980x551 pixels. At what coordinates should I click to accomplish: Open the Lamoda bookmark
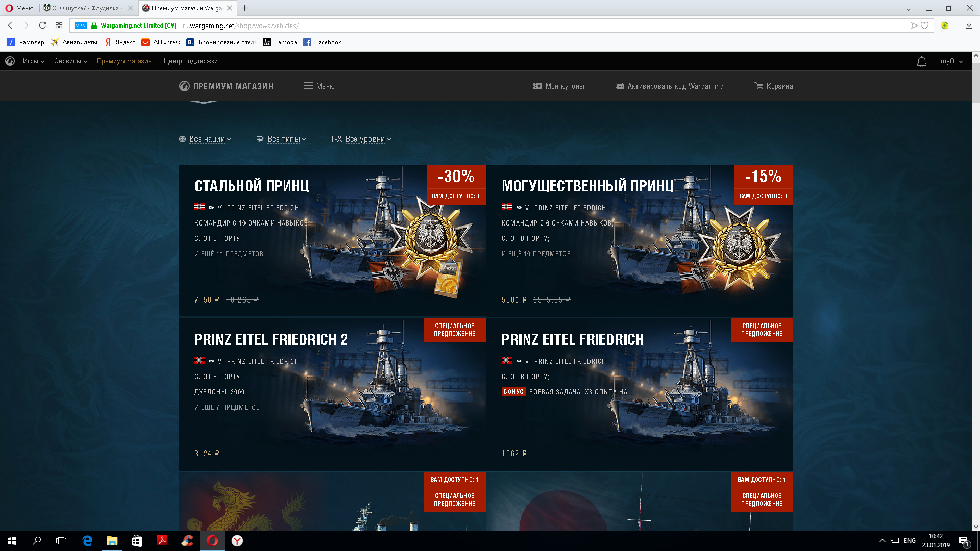click(280, 42)
